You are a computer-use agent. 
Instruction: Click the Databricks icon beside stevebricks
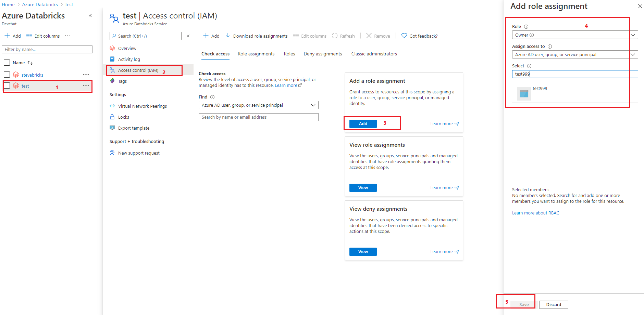coord(16,75)
